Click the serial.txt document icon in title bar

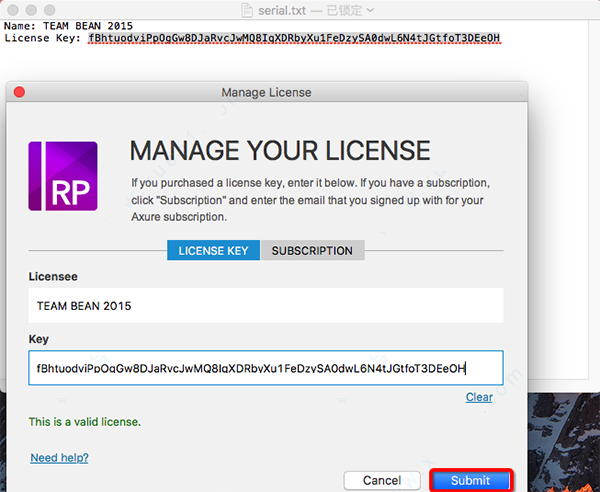(247, 10)
